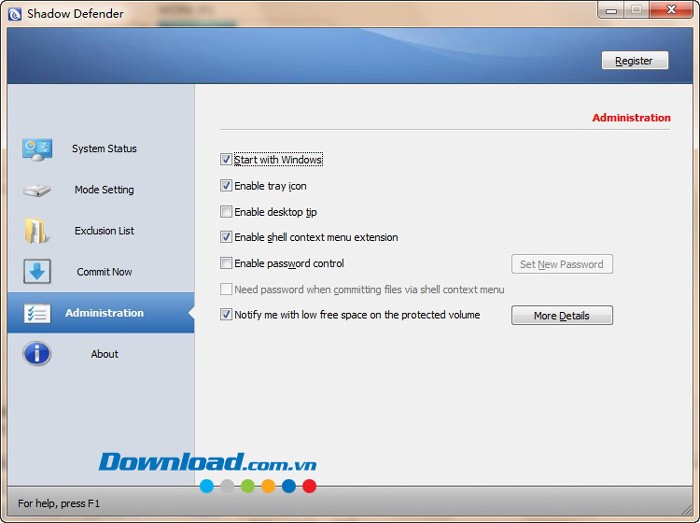
Task: Minimize the Shadow Defender window
Action: [611, 10]
